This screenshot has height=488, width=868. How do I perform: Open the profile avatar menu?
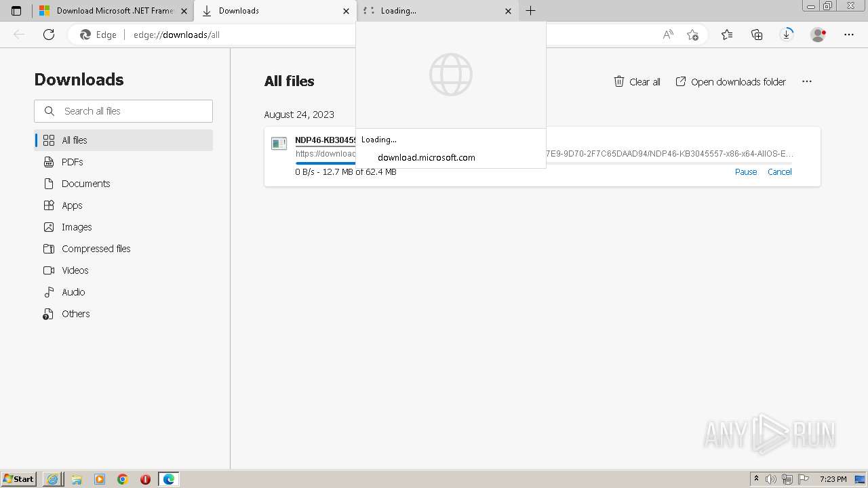(x=818, y=35)
